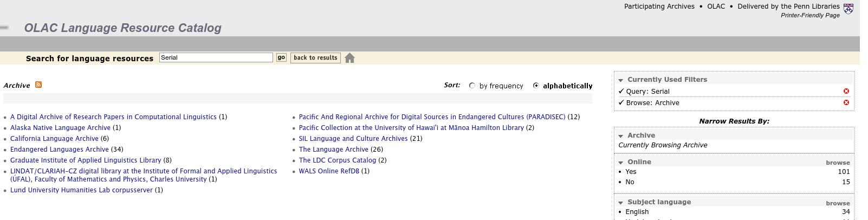The width and height of the screenshot is (868, 220).
Task: Go to home via house icon
Action: 349,58
